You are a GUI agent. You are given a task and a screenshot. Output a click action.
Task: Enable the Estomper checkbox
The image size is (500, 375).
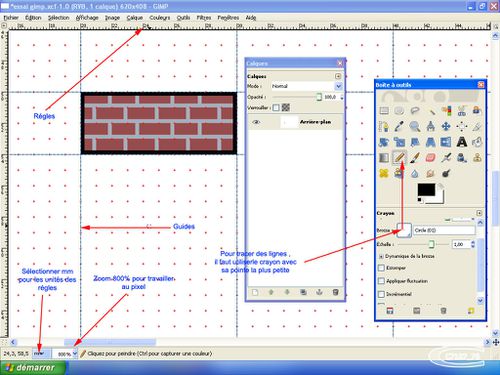381,268
